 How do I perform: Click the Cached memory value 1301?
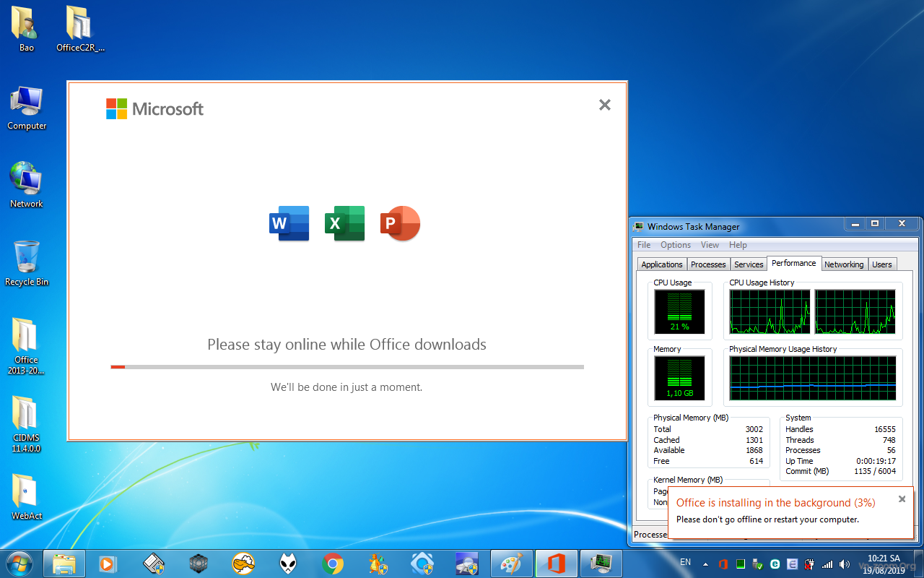(754, 440)
